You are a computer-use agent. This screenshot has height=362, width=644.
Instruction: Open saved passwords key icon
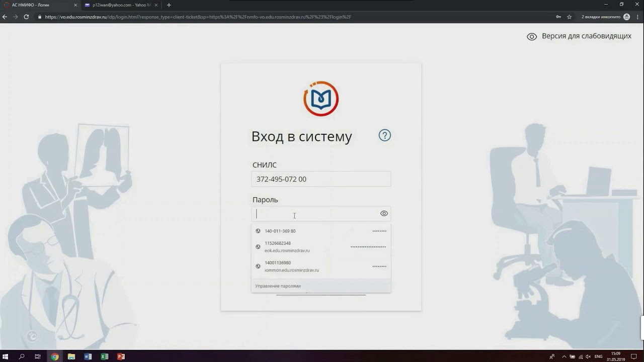click(558, 17)
